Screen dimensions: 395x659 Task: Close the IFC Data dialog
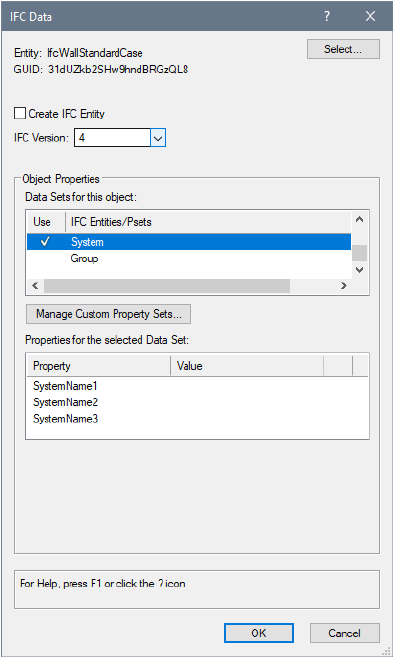[x=370, y=16]
